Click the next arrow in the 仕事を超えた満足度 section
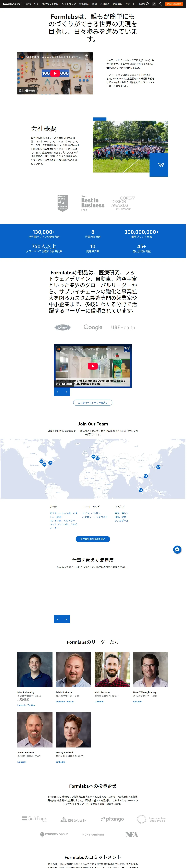This screenshot has height=868, width=188. [x=66, y=619]
